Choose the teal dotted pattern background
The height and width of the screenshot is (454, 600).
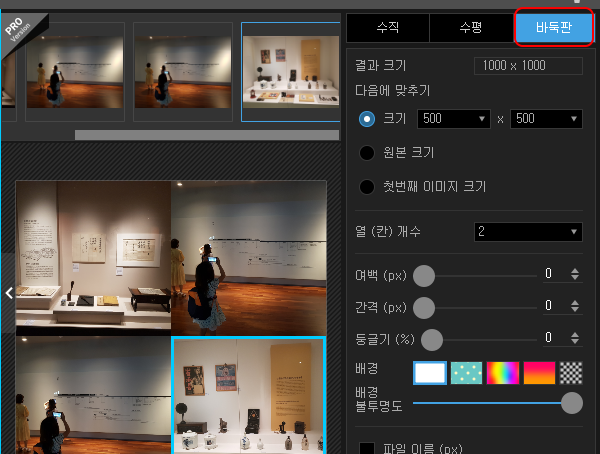tap(466, 373)
